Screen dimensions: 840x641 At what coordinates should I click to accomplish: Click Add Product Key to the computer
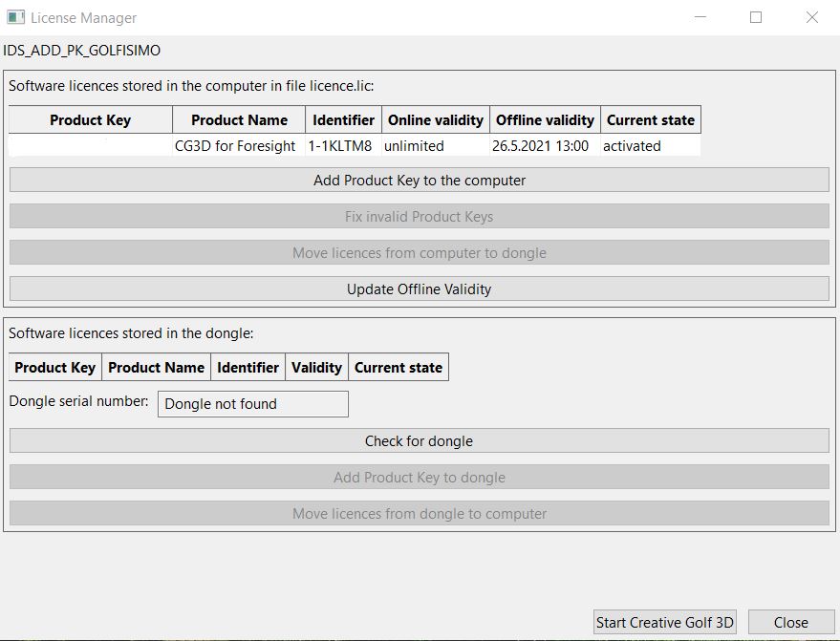coord(419,180)
